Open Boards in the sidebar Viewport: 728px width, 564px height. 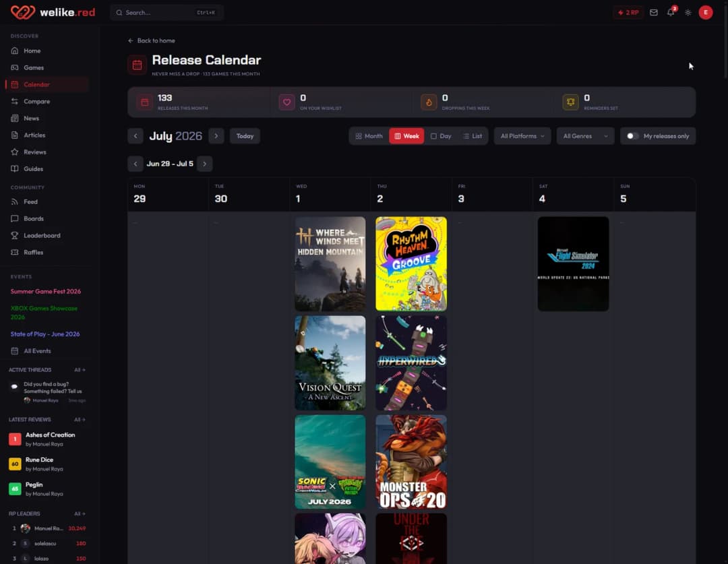(47, 218)
